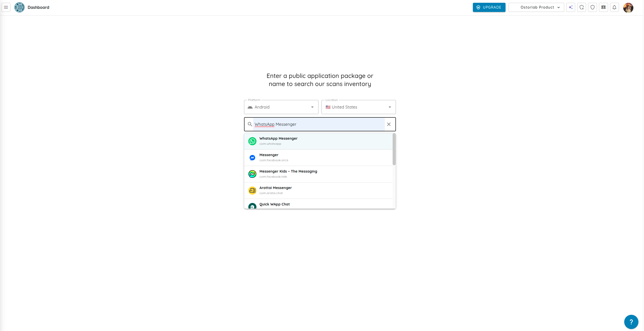This screenshot has width=644, height=331.
Task: Select WhatsApp Messenger com.whatsapp result
Action: pyautogui.click(x=318, y=141)
